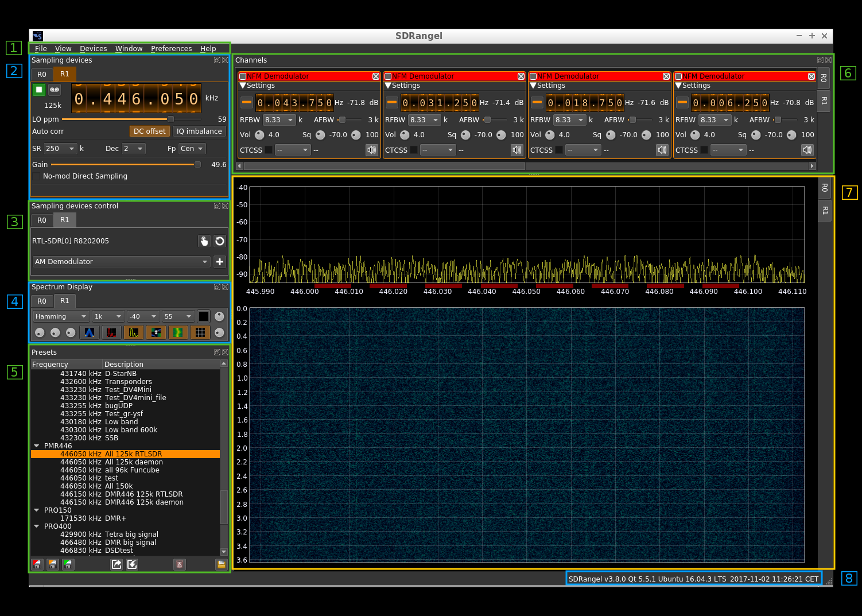Viewport: 862px width, 616px height.
Task: Click the Gain slider in Sampling devices
Action: point(126,165)
